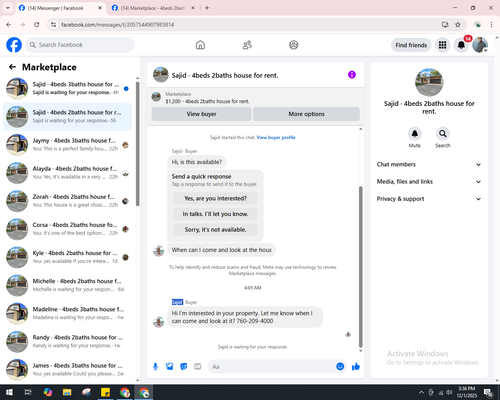Attach a photo with image icon
The width and height of the screenshot is (500, 400).
(x=170, y=367)
